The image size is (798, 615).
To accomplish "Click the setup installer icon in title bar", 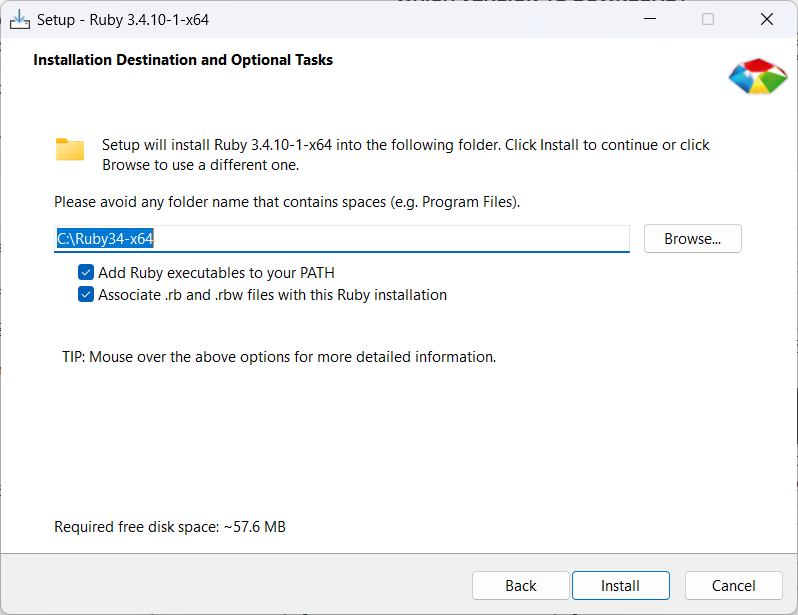I will point(19,20).
